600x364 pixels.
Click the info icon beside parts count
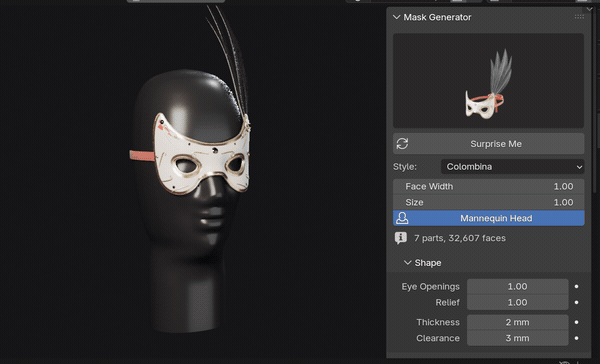tap(401, 238)
